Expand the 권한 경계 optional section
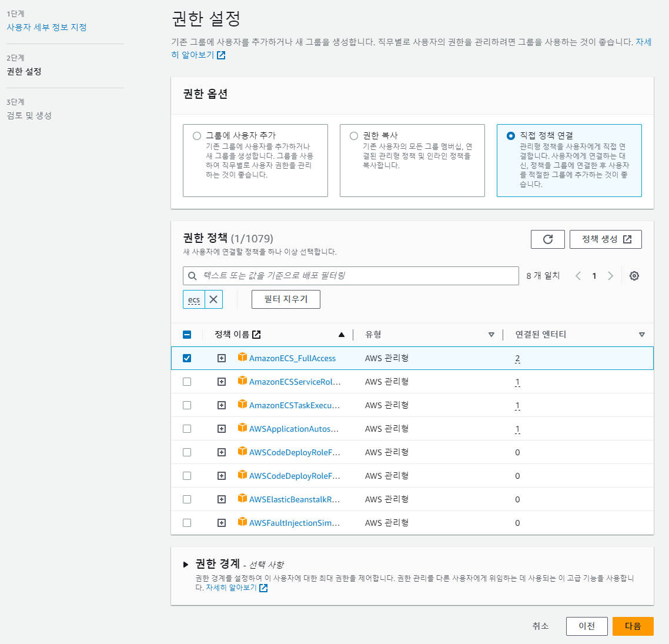669x644 pixels. (186, 564)
